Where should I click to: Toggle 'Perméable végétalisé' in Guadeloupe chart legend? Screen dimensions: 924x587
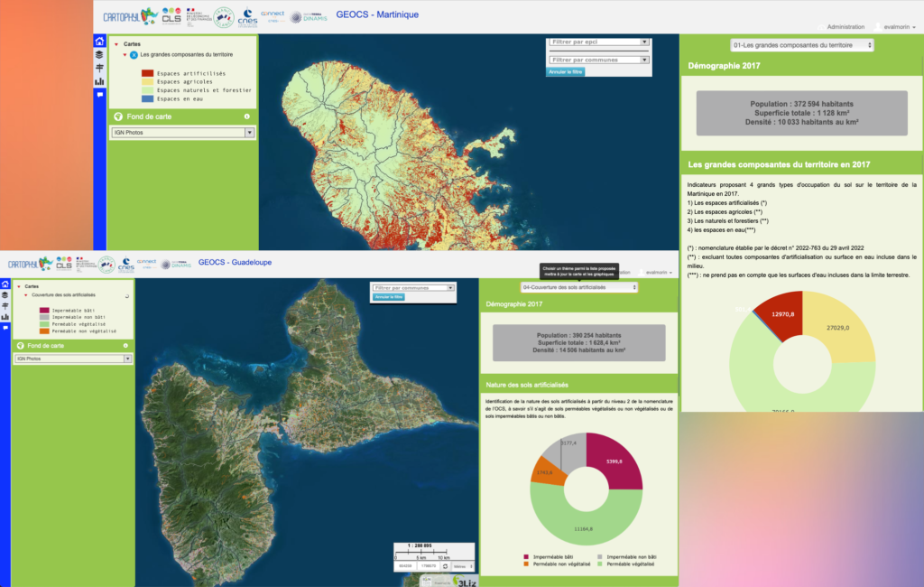(626, 564)
